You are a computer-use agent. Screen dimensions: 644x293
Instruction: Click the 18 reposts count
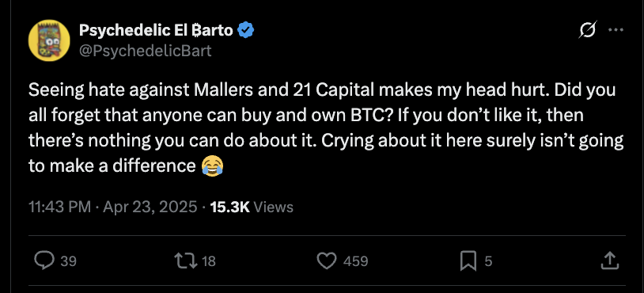pyautogui.click(x=209, y=261)
